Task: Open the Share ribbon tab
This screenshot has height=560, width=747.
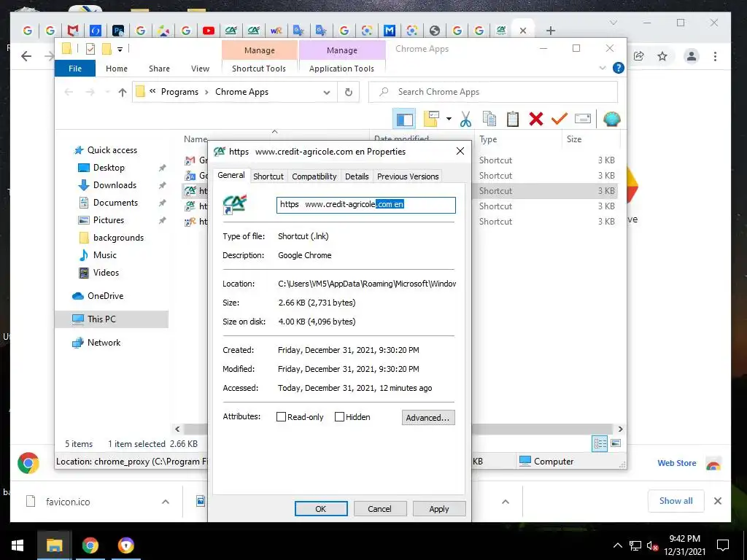Action: click(x=159, y=69)
